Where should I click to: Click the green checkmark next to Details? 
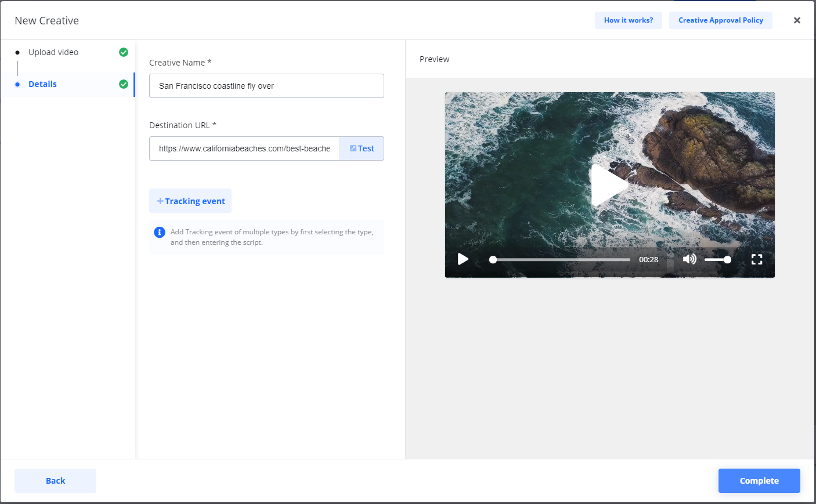124,84
